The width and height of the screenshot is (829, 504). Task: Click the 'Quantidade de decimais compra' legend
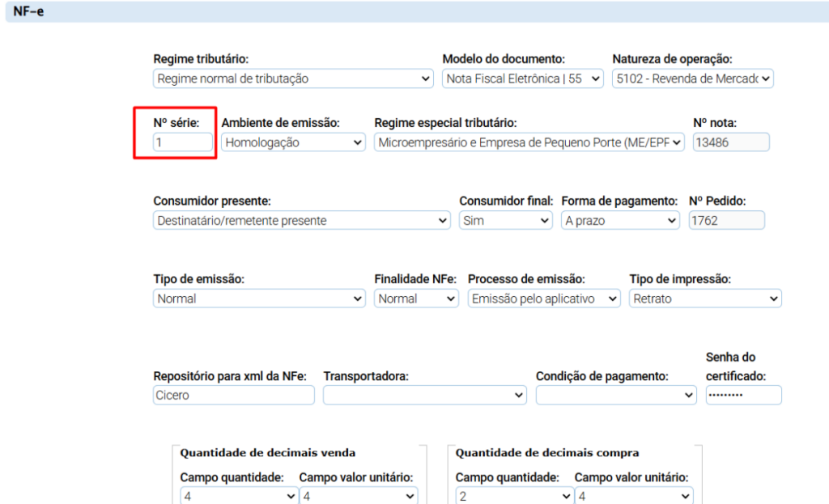pos(547,453)
